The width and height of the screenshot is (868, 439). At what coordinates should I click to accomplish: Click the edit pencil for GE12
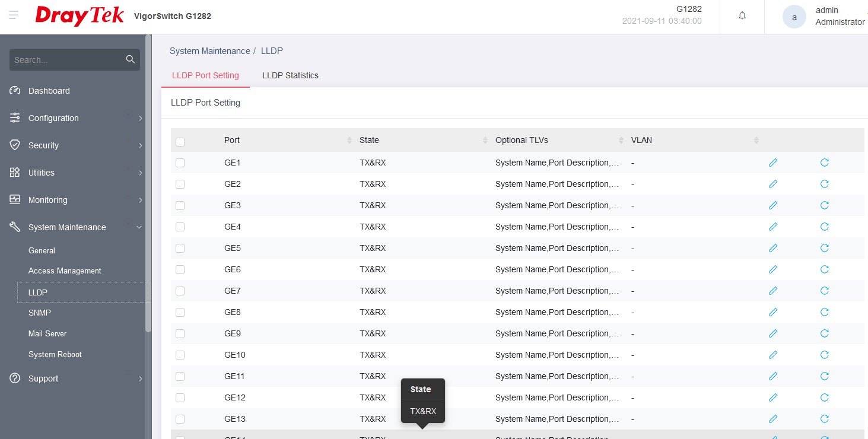pyautogui.click(x=772, y=397)
